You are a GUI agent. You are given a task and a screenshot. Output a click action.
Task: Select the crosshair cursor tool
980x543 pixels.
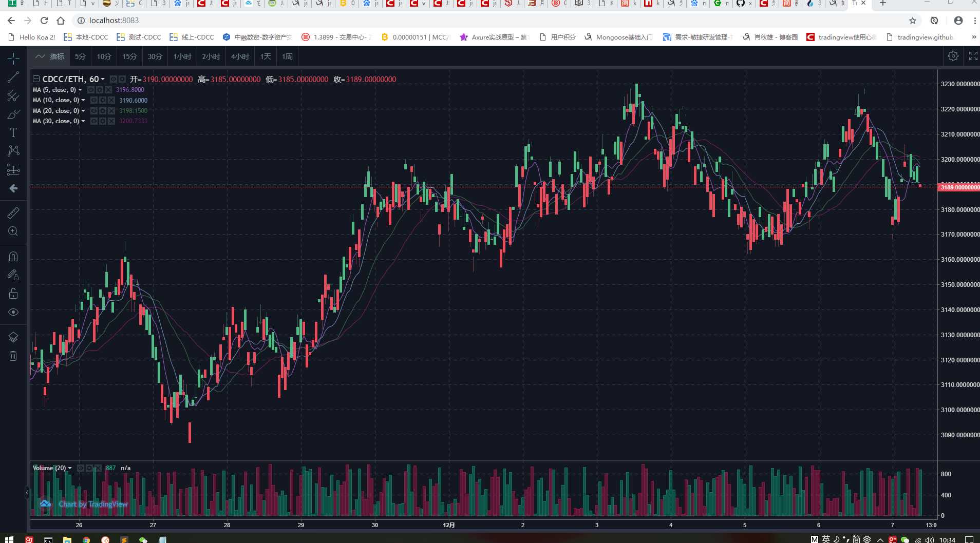point(13,59)
